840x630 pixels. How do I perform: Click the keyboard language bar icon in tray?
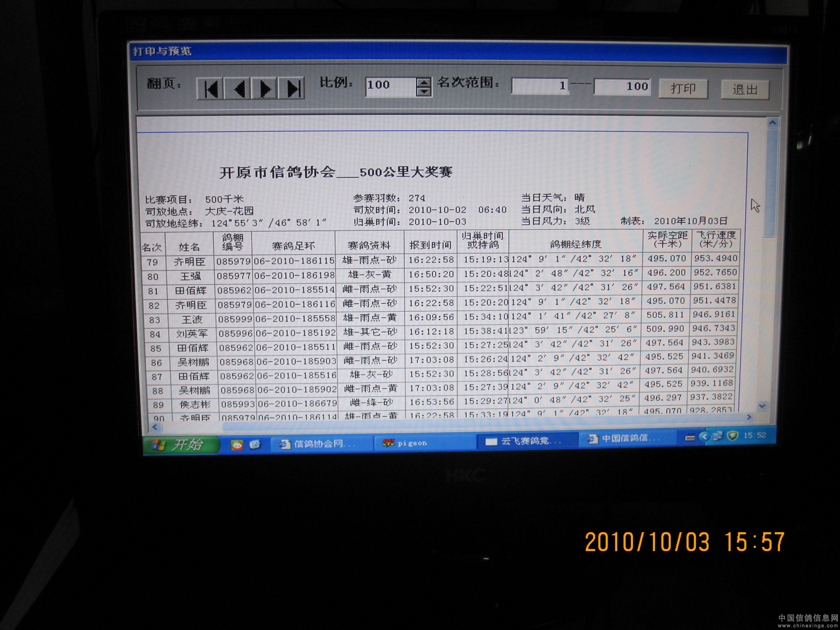(690, 438)
